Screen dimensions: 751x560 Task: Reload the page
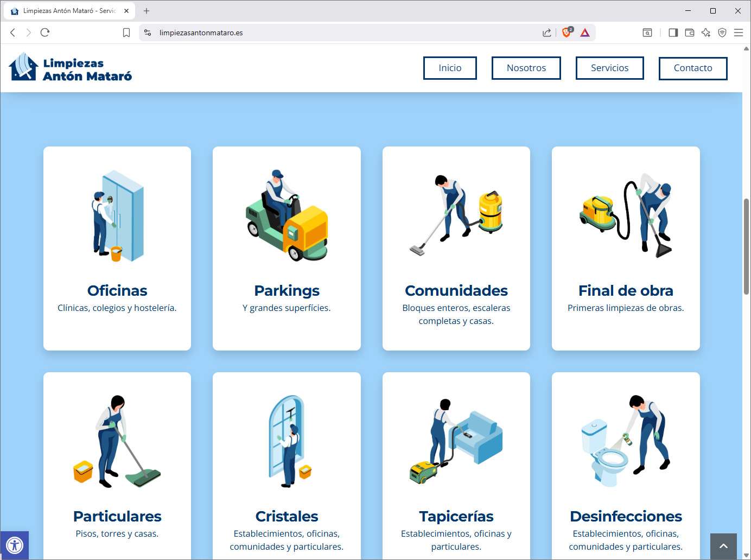click(x=45, y=33)
